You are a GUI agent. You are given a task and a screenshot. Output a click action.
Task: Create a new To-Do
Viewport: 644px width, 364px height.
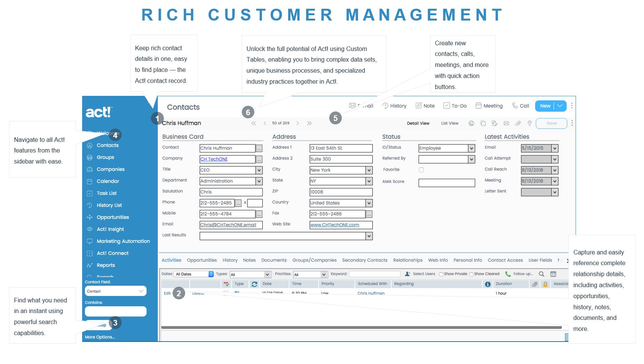(455, 106)
